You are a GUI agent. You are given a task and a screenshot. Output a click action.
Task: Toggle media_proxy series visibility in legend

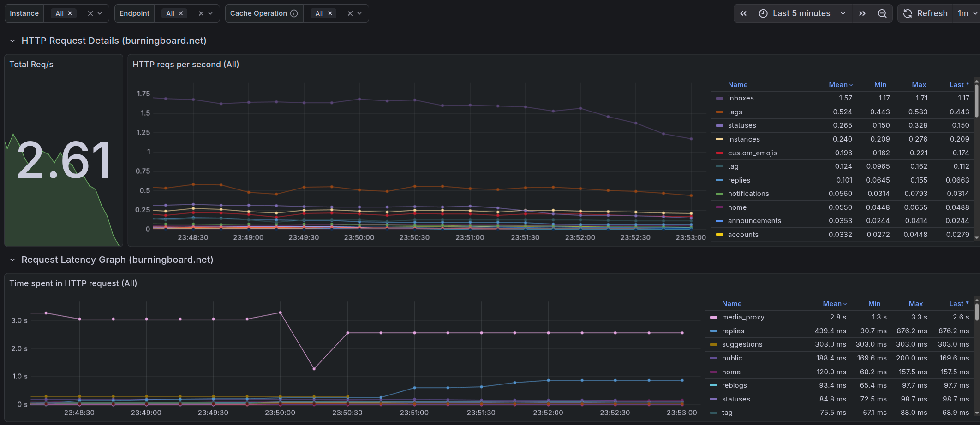click(743, 317)
